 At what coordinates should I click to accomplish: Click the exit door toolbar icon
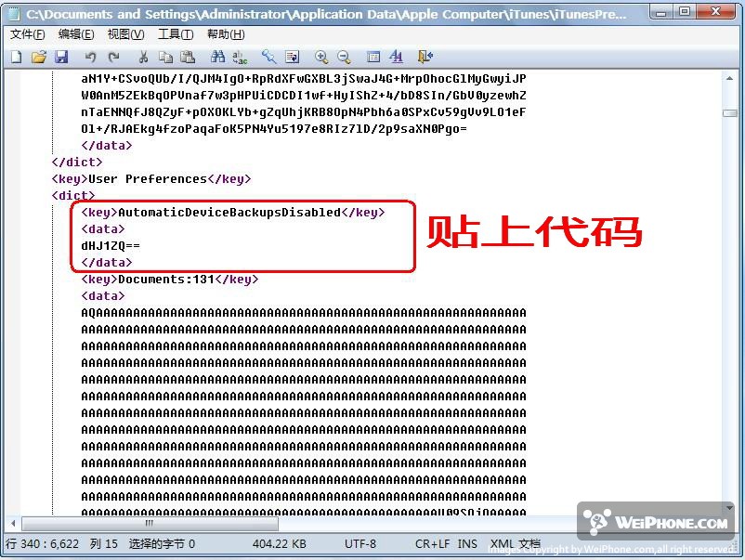(x=425, y=57)
